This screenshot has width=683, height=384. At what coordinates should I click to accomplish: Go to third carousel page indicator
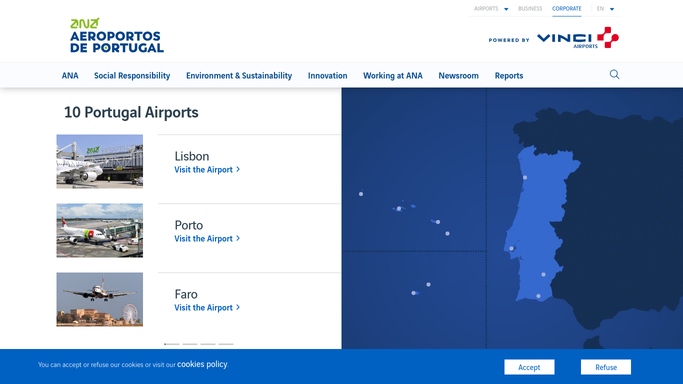tap(208, 344)
